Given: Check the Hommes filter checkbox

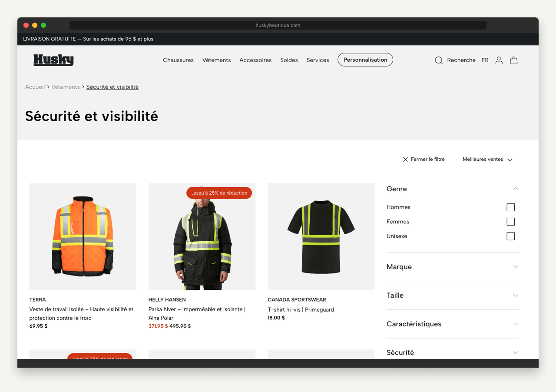Looking at the screenshot, I should (510, 207).
